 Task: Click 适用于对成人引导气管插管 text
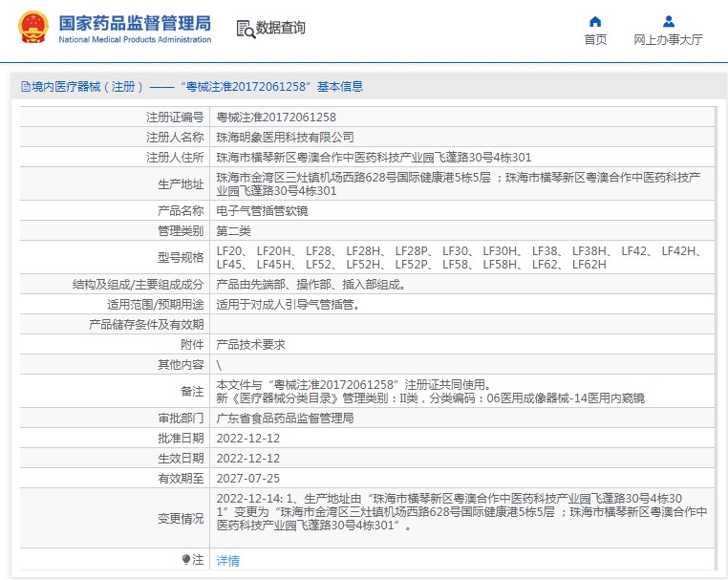click(x=288, y=304)
